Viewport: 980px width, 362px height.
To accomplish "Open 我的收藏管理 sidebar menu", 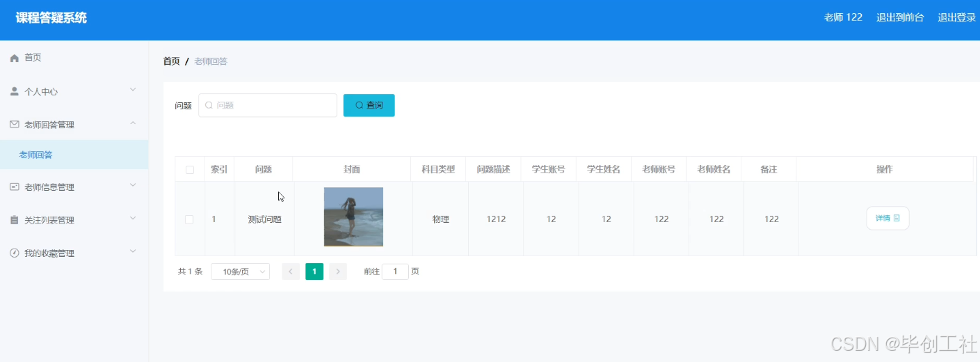I will pos(74,253).
